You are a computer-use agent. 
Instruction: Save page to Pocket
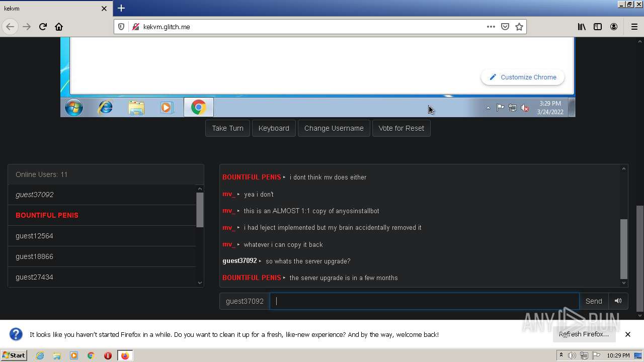pos(505,27)
